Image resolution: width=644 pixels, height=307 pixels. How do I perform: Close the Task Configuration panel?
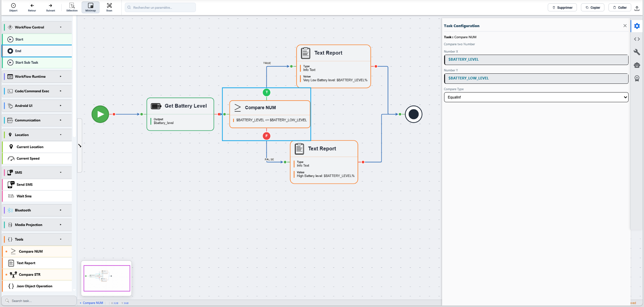(x=625, y=26)
